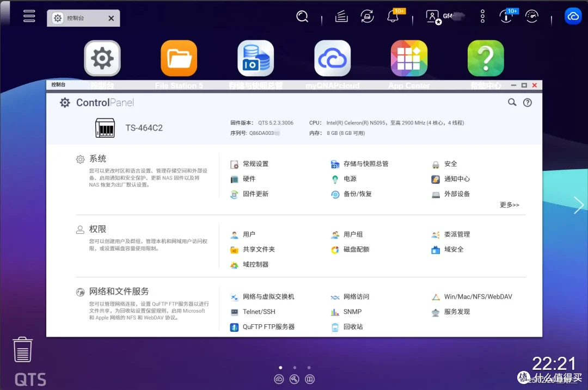Select the 系统 system category heading
The width and height of the screenshot is (588, 390).
[x=97, y=158]
